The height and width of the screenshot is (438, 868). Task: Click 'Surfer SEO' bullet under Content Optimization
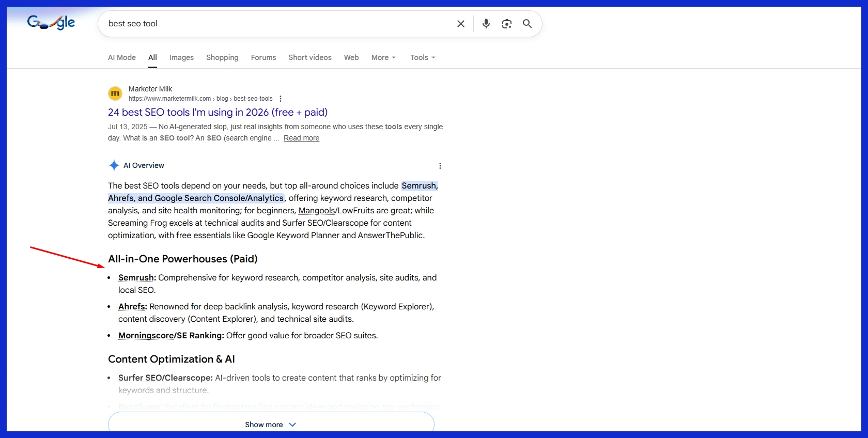click(x=140, y=378)
